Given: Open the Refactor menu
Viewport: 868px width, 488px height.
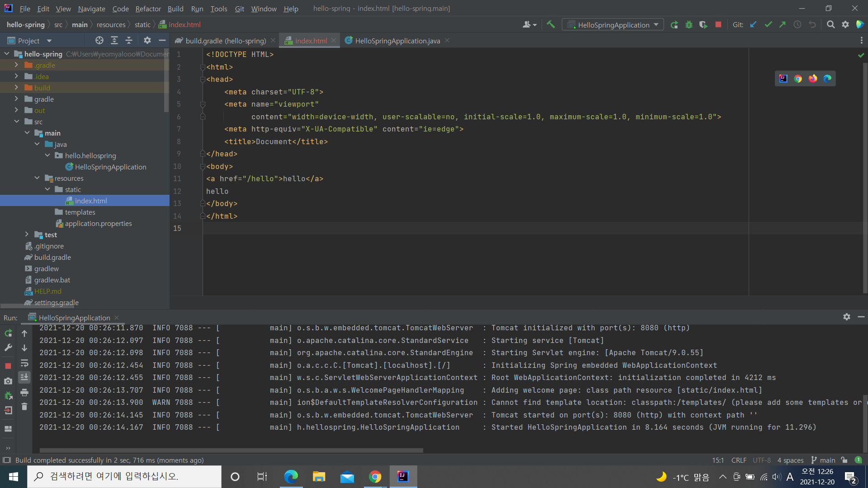Looking at the screenshot, I should point(148,9).
